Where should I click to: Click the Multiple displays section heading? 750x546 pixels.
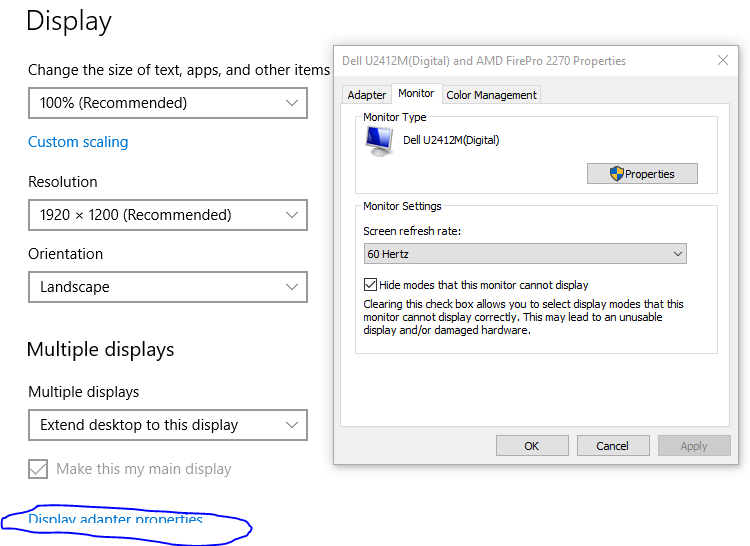pyautogui.click(x=100, y=349)
